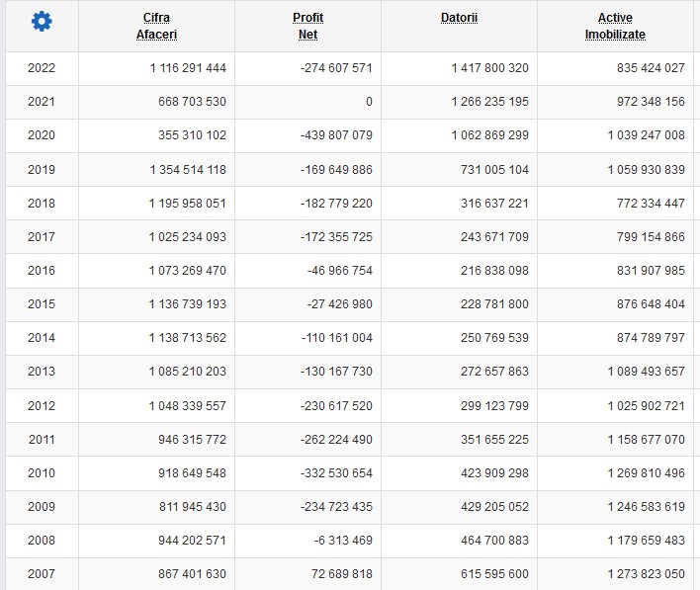This screenshot has width=700, height=590.
Task: Click fixed assets value 876 648 404
Action: 651,304
